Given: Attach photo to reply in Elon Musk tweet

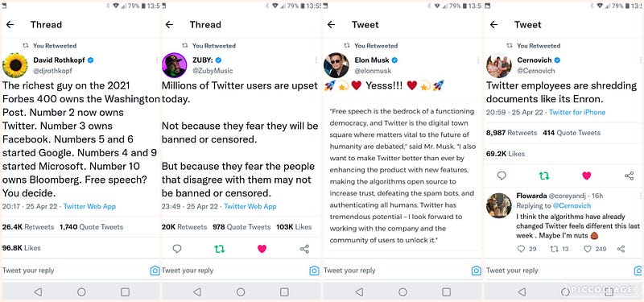Looking at the screenshot, I should tap(476, 271).
